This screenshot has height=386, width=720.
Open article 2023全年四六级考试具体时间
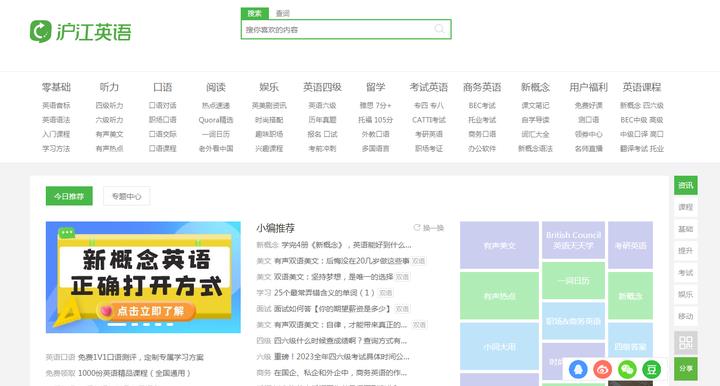click(x=342, y=356)
